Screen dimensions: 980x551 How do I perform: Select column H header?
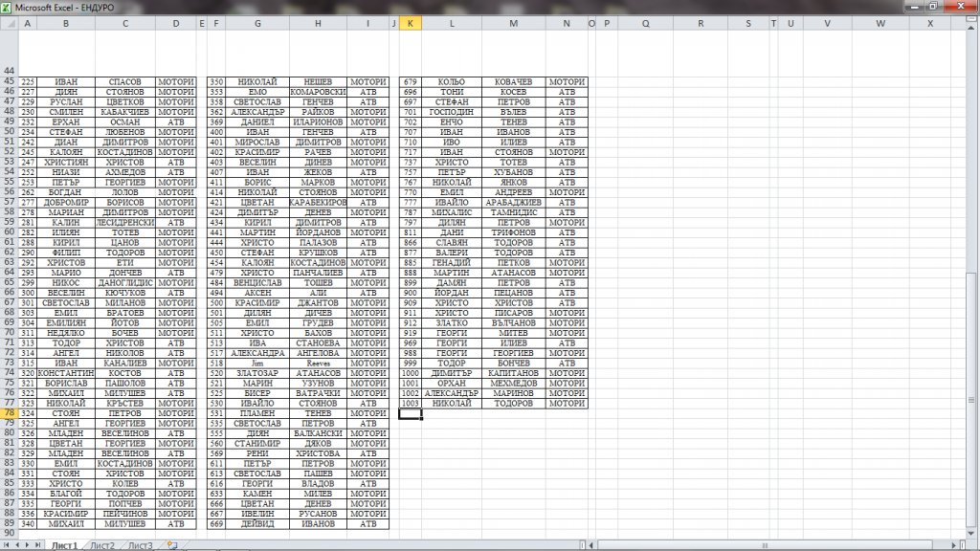[x=318, y=23]
